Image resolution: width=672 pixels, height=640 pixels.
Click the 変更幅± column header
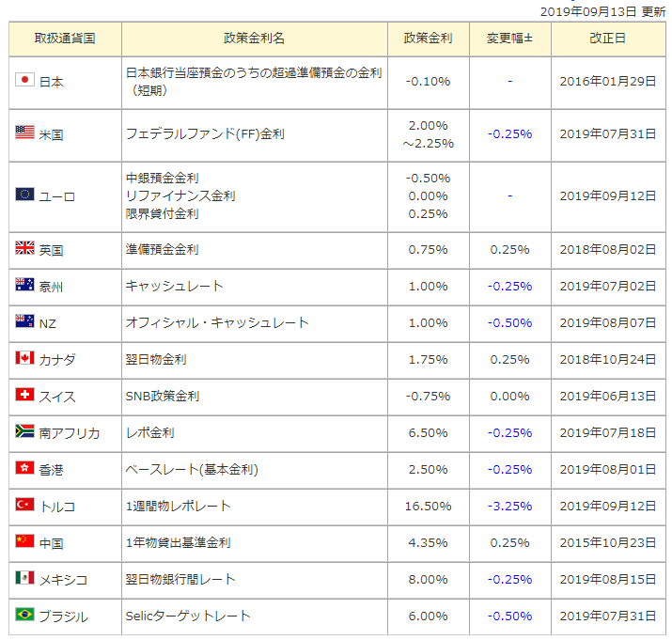click(510, 39)
